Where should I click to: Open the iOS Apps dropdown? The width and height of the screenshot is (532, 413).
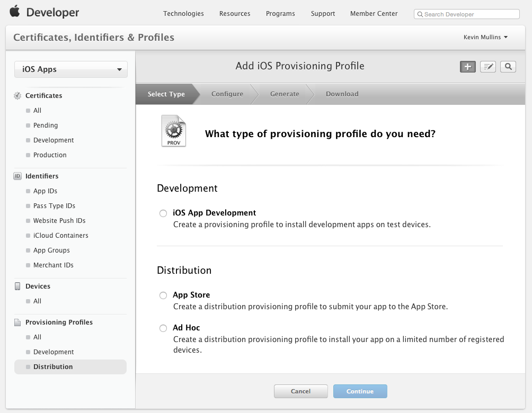coord(70,69)
